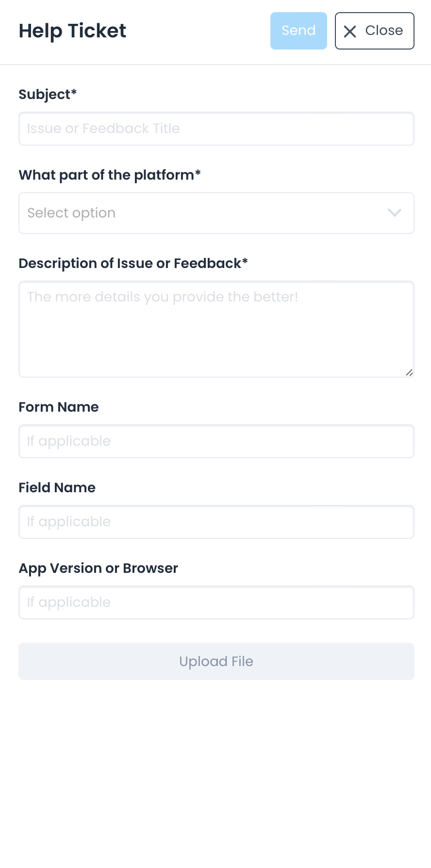Click the Help Ticket heading

tap(72, 31)
